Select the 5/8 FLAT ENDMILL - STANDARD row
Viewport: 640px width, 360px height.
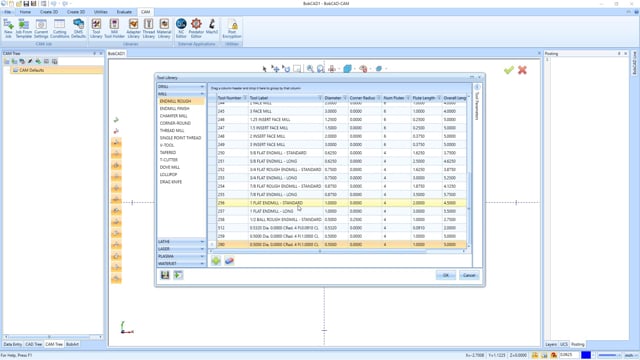[341, 153]
